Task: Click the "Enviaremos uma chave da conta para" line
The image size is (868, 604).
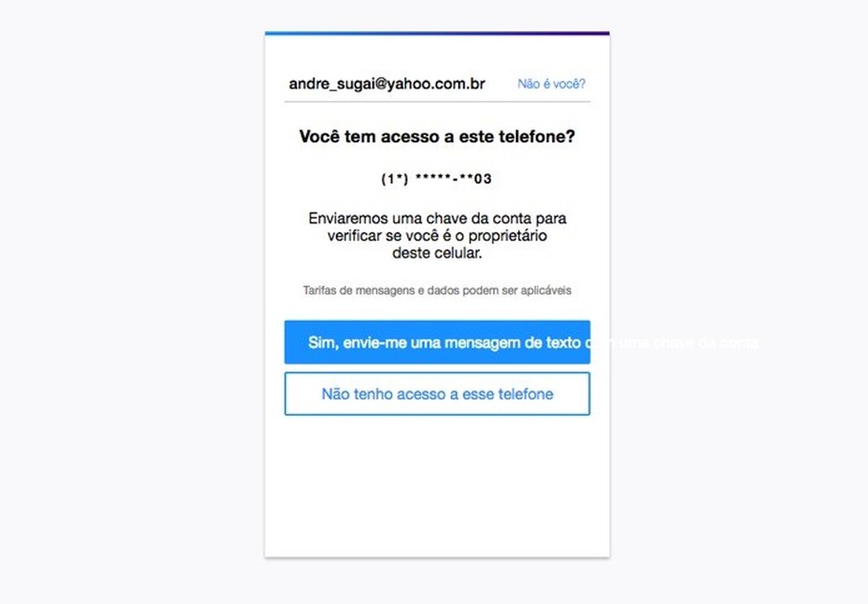Action: 438,218
